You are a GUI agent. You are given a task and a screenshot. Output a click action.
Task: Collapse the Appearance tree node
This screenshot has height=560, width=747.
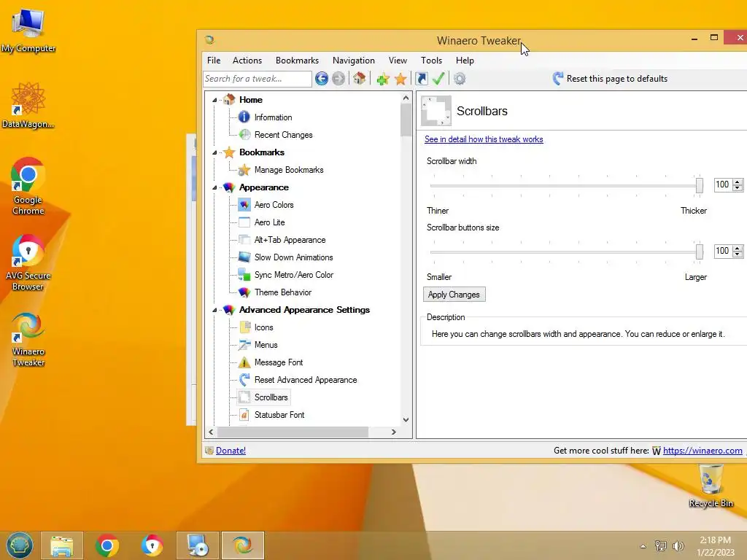point(215,187)
